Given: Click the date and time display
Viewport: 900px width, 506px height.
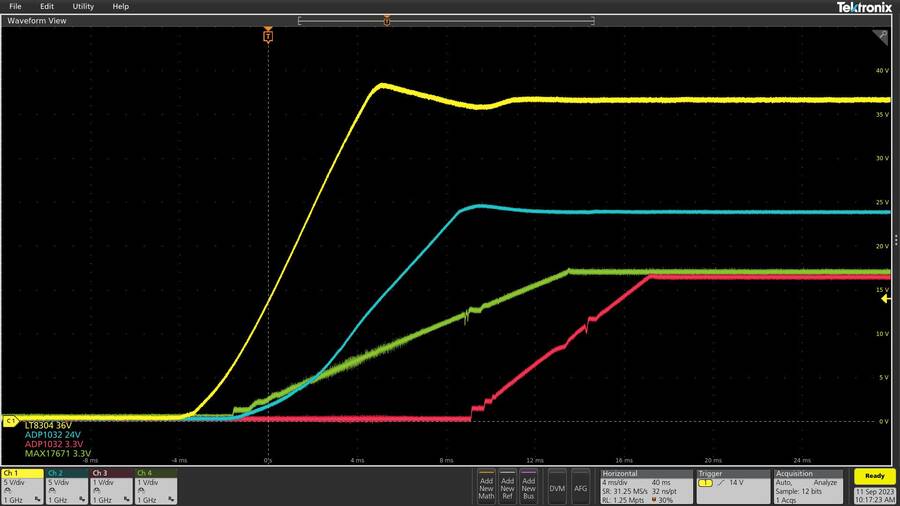Looking at the screenshot, I should (875, 497).
